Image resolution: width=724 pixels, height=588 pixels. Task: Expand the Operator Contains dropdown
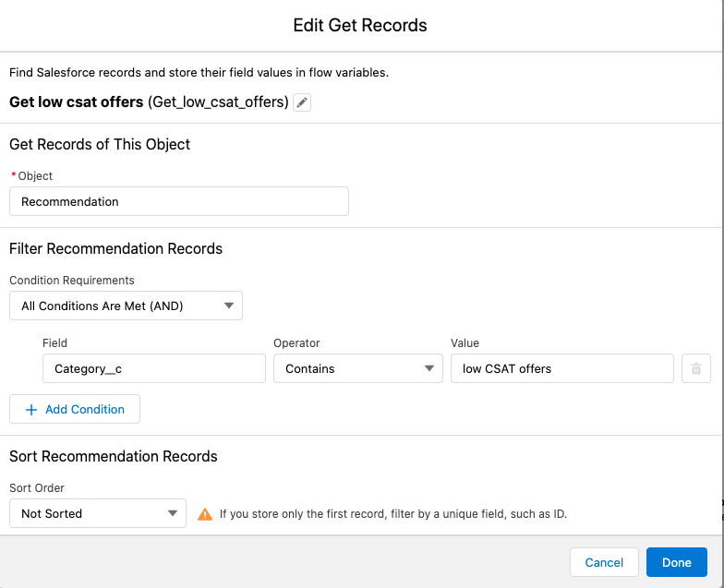point(358,369)
